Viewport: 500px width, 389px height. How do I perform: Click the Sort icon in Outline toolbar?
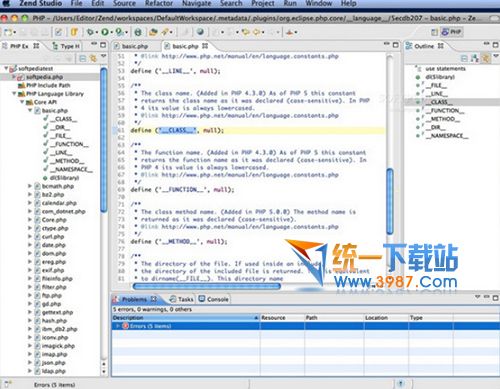tap(474, 59)
